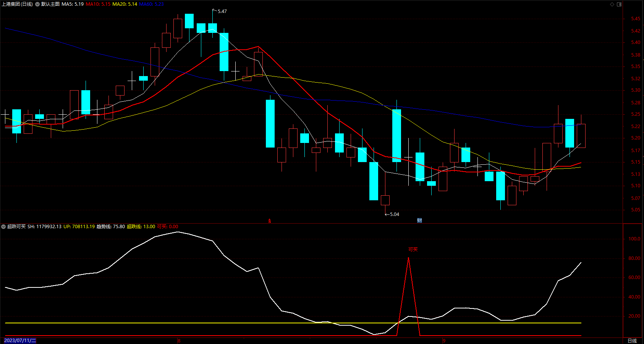Click the 5.04 low price label
Viewport: 644px width, 344px height.
(395, 214)
